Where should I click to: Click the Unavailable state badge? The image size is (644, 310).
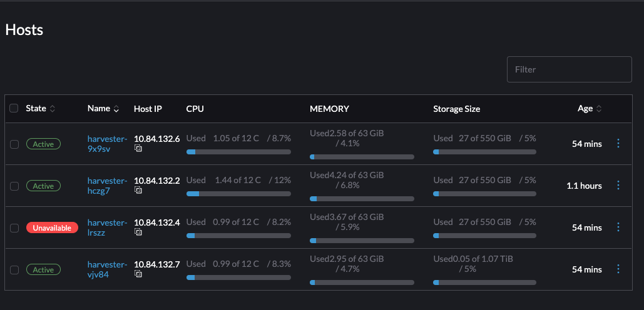pos(52,228)
